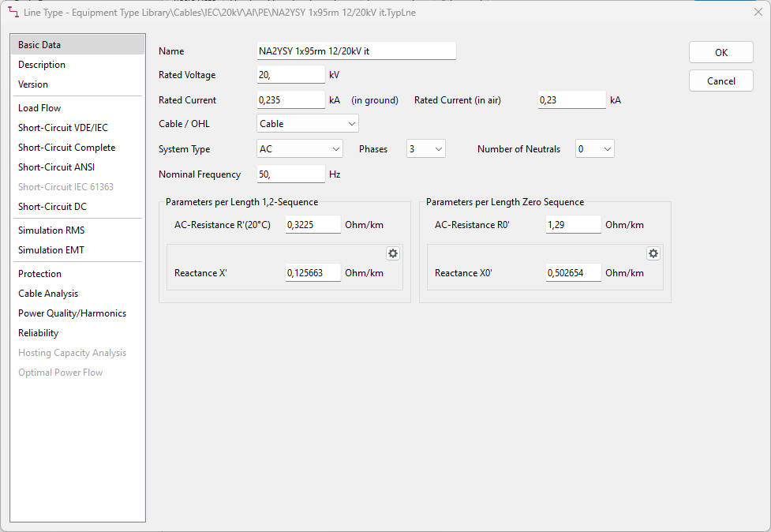Cancel the Line Type dialog
This screenshot has height=532, width=771.
click(720, 80)
